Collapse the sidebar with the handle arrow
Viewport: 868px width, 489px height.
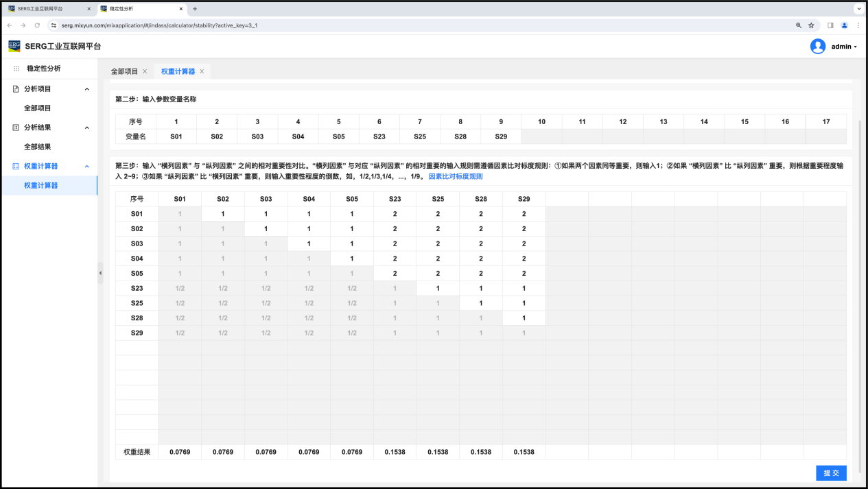click(100, 273)
